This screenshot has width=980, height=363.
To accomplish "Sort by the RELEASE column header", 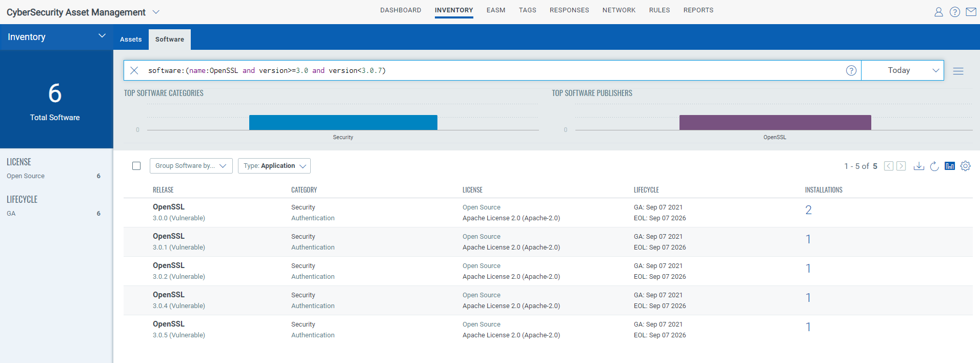I will pos(163,190).
